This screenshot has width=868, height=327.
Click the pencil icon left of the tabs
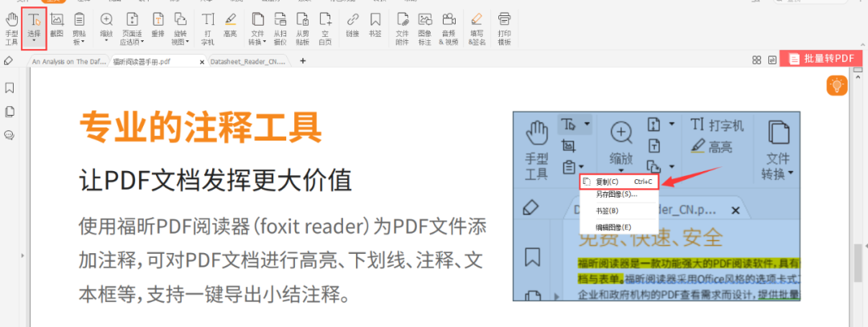click(8, 61)
